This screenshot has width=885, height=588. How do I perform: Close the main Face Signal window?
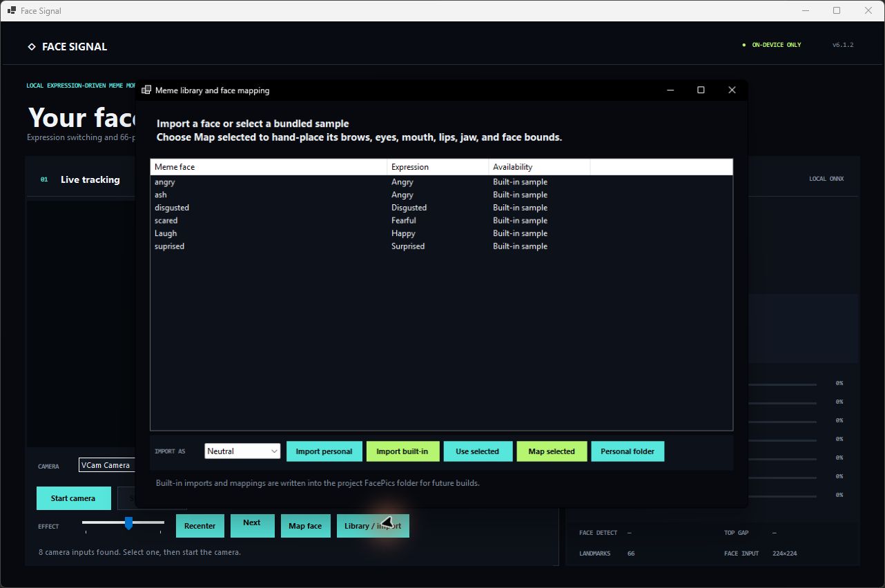[868, 10]
